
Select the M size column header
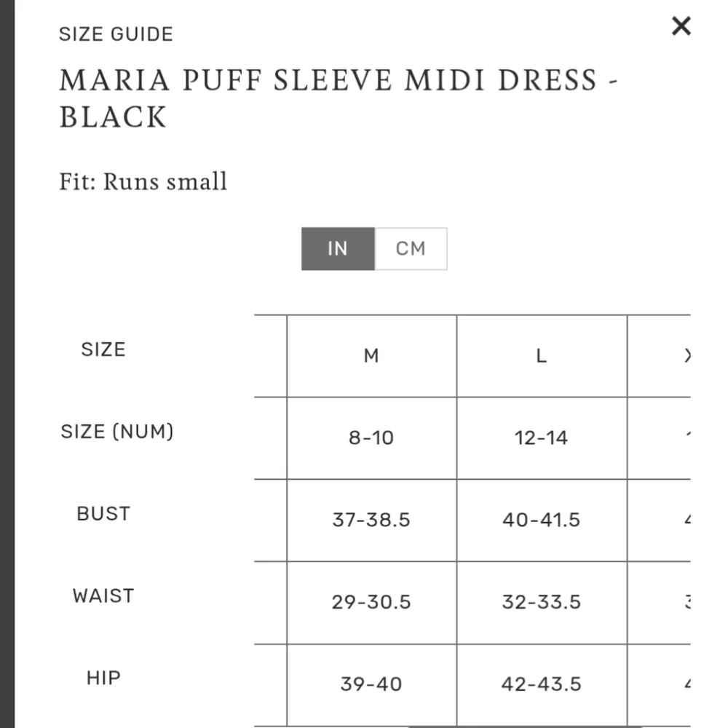pyautogui.click(x=371, y=356)
